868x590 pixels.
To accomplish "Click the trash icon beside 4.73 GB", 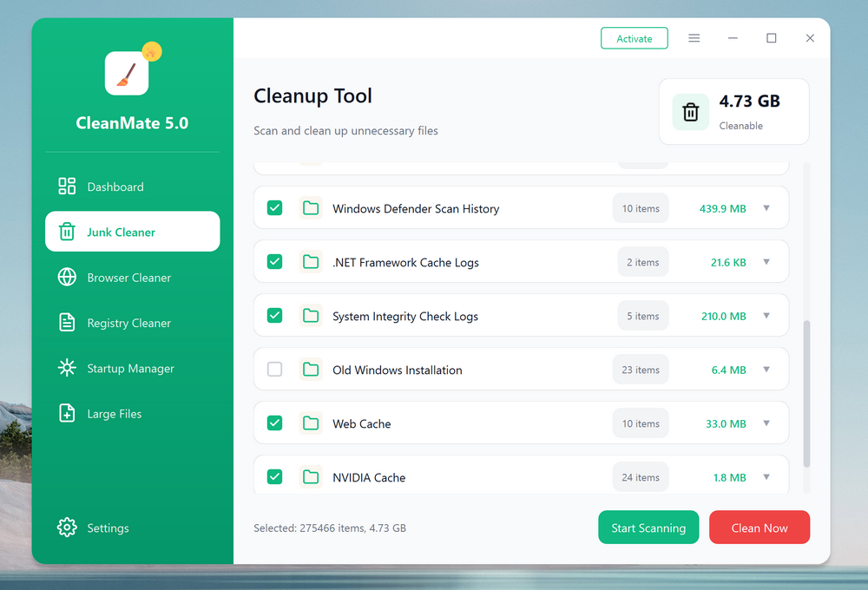I will point(690,111).
